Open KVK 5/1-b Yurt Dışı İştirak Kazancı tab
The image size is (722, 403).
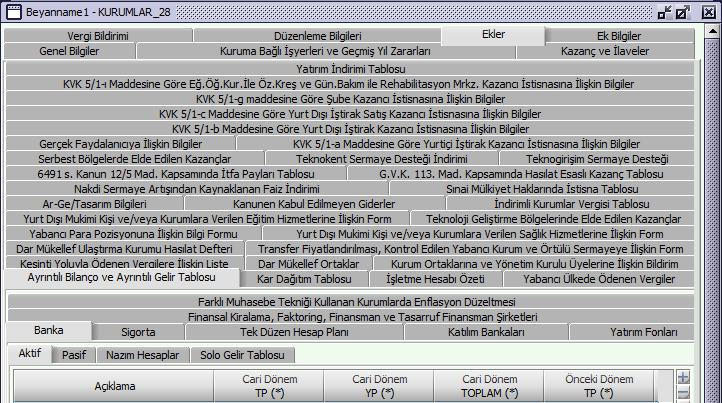click(350, 129)
